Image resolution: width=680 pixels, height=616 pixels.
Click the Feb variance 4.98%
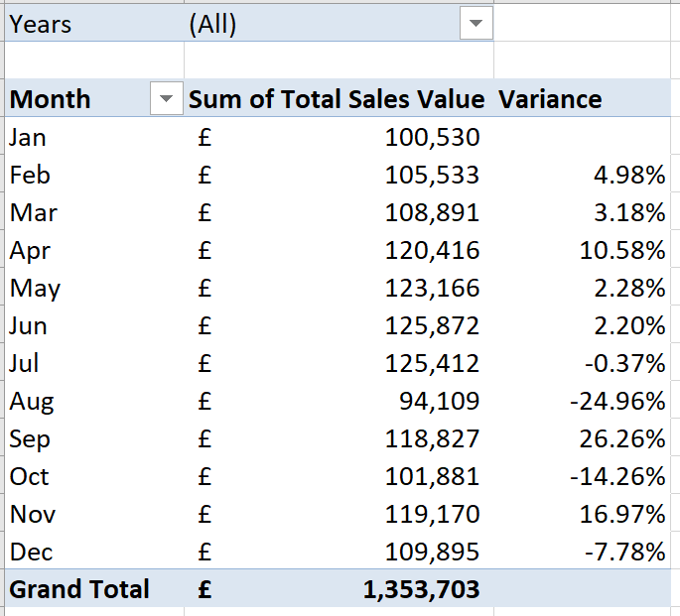629,176
